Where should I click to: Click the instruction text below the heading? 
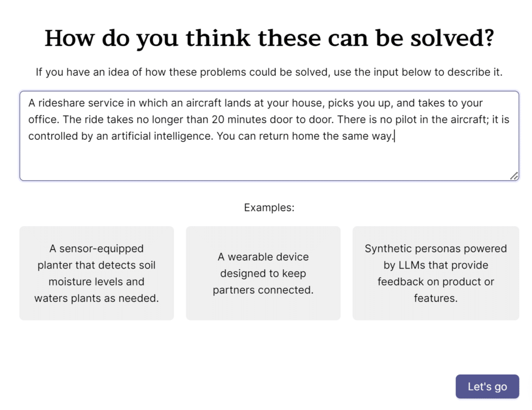(268, 72)
